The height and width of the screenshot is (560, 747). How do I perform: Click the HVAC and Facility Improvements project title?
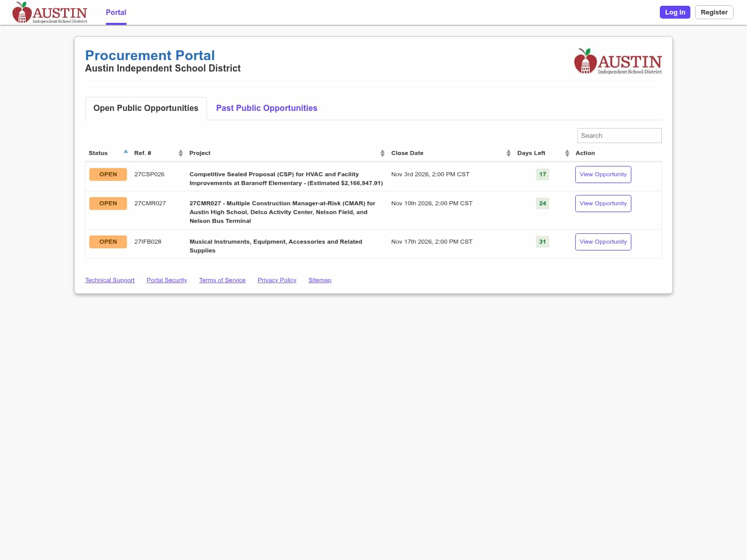286,178
